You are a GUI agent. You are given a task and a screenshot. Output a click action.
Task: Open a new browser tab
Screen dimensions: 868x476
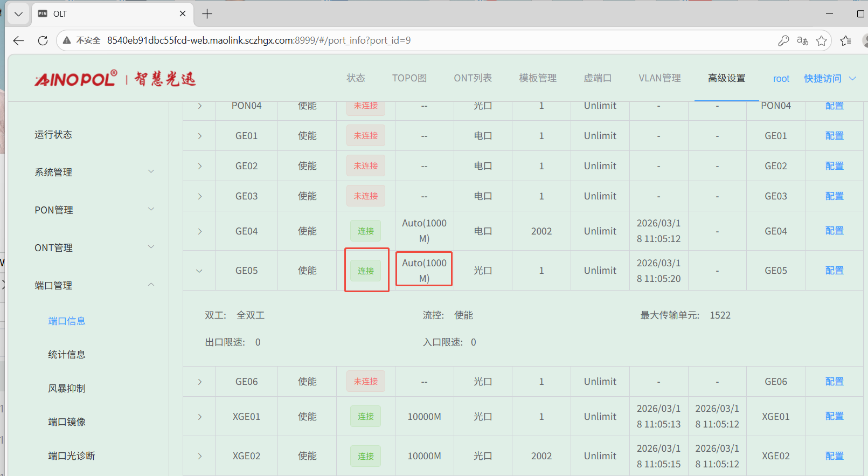pyautogui.click(x=207, y=14)
